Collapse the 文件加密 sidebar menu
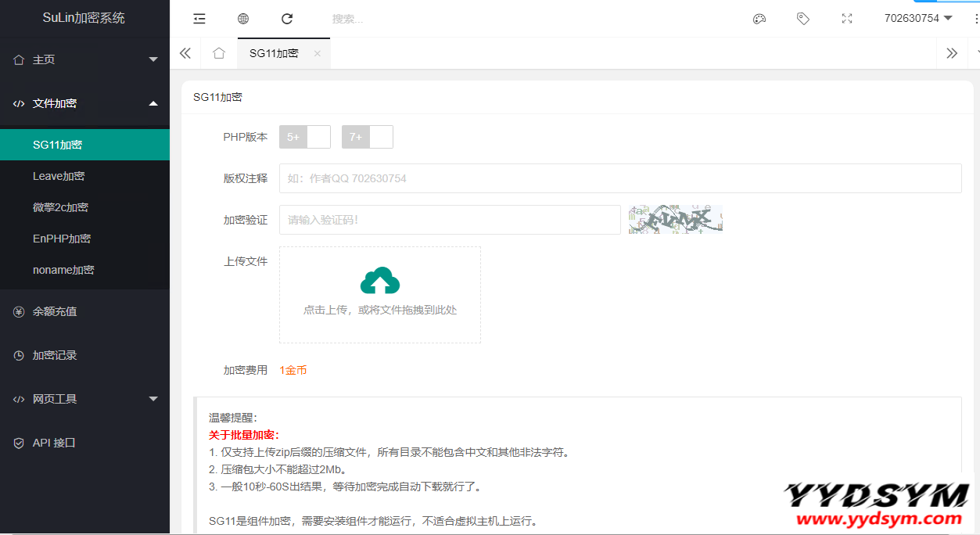Viewport: 980px width, 535px height. pos(84,103)
